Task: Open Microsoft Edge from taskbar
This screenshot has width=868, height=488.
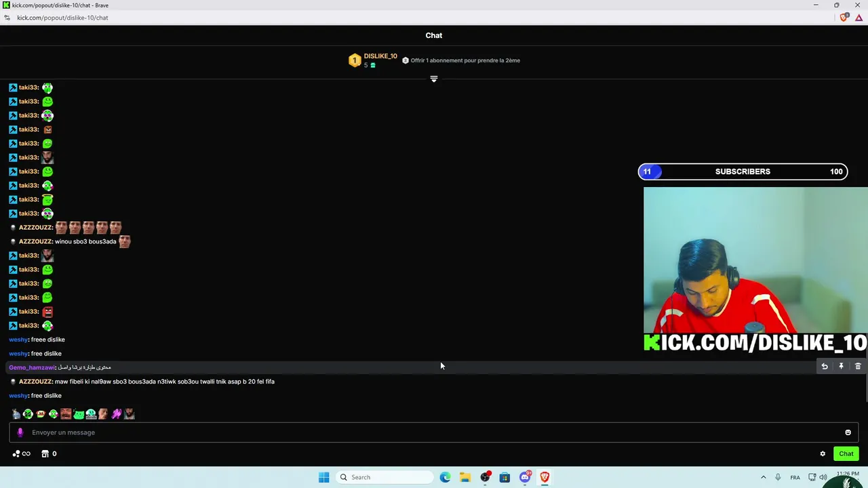Action: [x=445, y=477]
